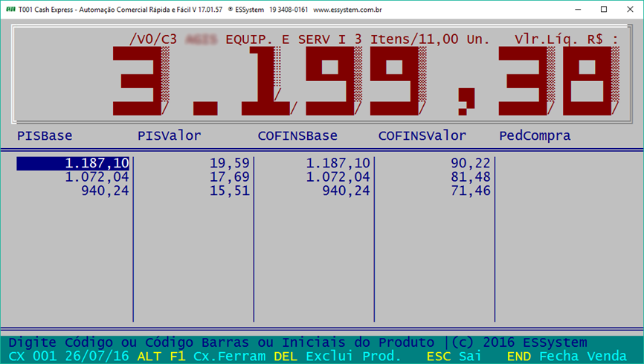
Task: Click the PISBase column header
Action: point(45,136)
